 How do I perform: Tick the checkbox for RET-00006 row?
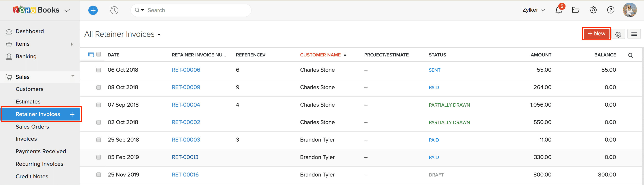click(x=99, y=70)
